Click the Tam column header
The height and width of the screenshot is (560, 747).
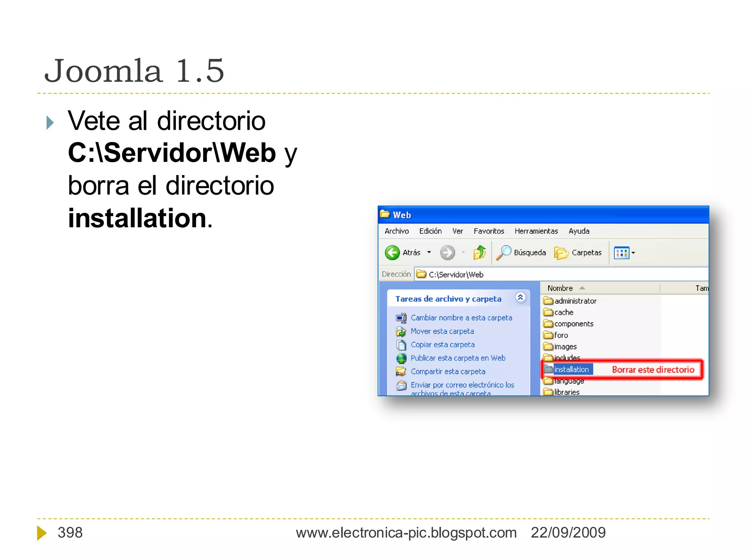[x=685, y=288]
